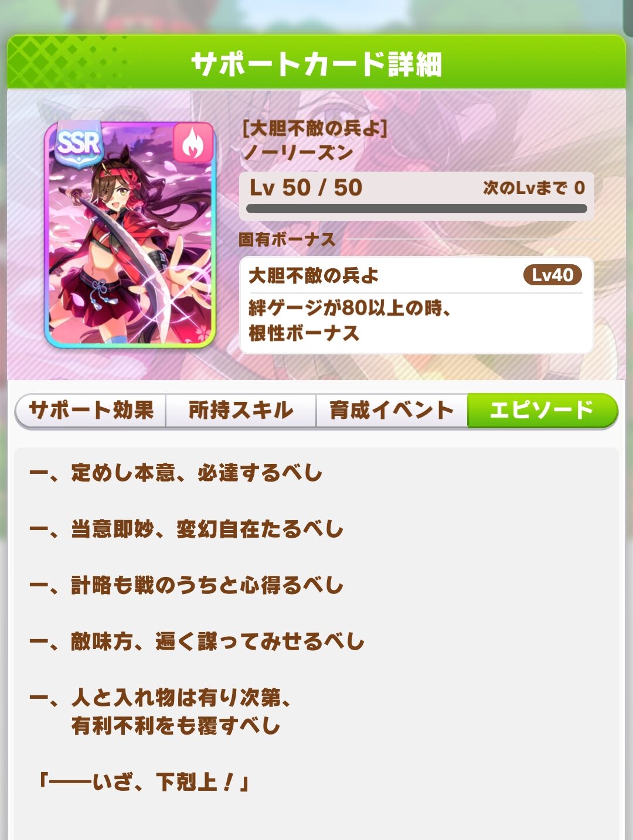Open the ノーリーズン support card artwork
Viewport: 633px width, 840px height.
point(130,234)
